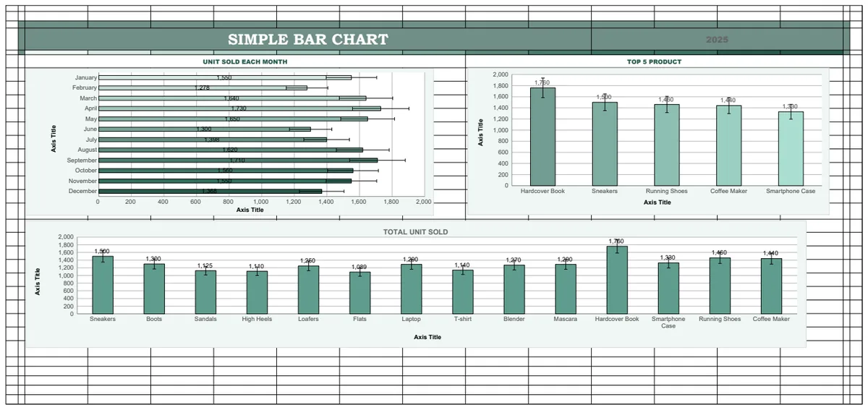Screen dimensions: 868x410
Task: Select the Loafers category label
Action: click(x=309, y=319)
